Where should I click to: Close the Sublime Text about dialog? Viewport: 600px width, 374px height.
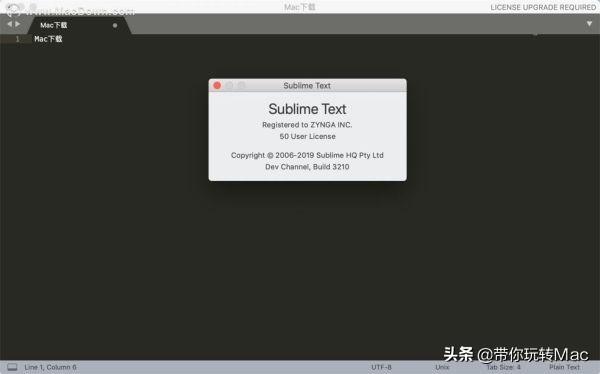point(217,85)
